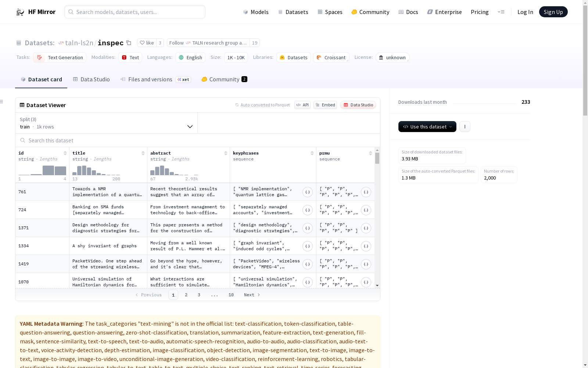The image size is (588, 368).
Task: Expand prmu cell for row 1371
Action: pos(366,228)
